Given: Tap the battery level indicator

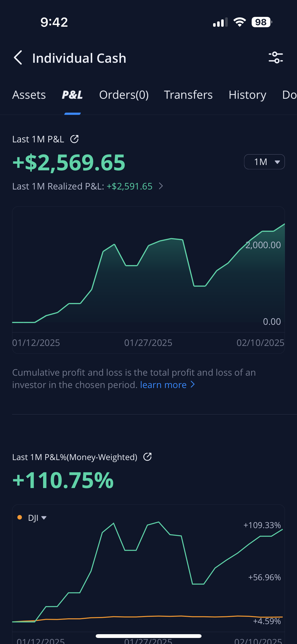Looking at the screenshot, I should [x=261, y=22].
